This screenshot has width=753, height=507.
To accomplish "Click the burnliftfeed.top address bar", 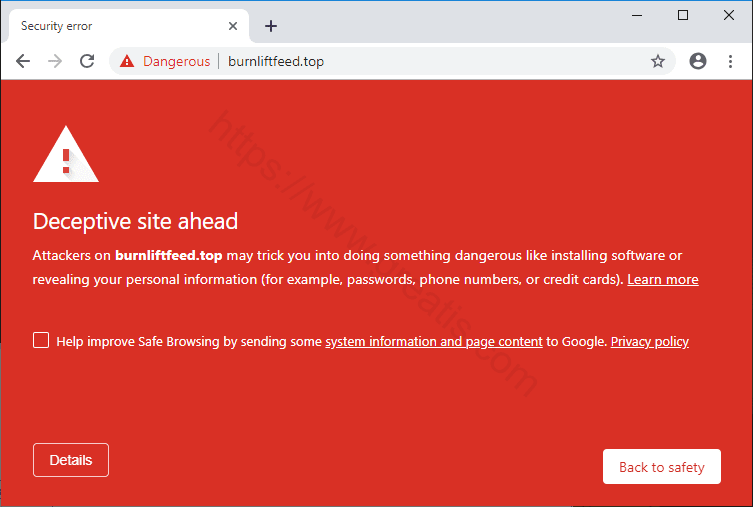I will [x=400, y=61].
